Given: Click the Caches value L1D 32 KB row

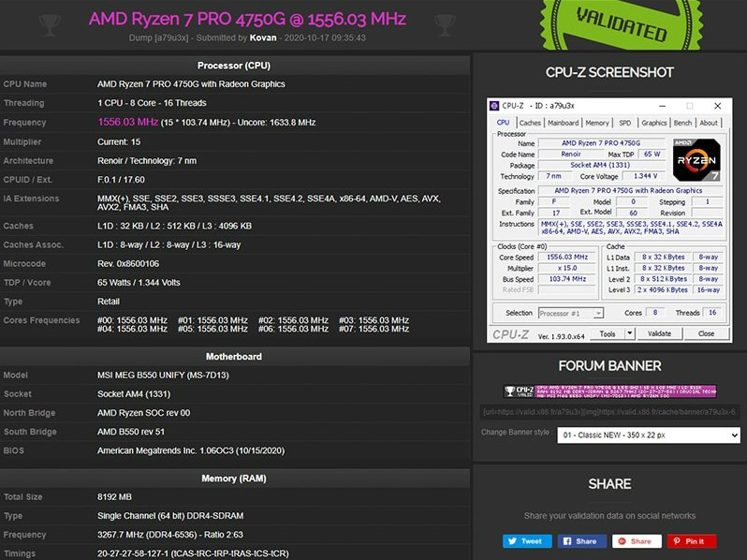Looking at the screenshot, I should (174, 226).
